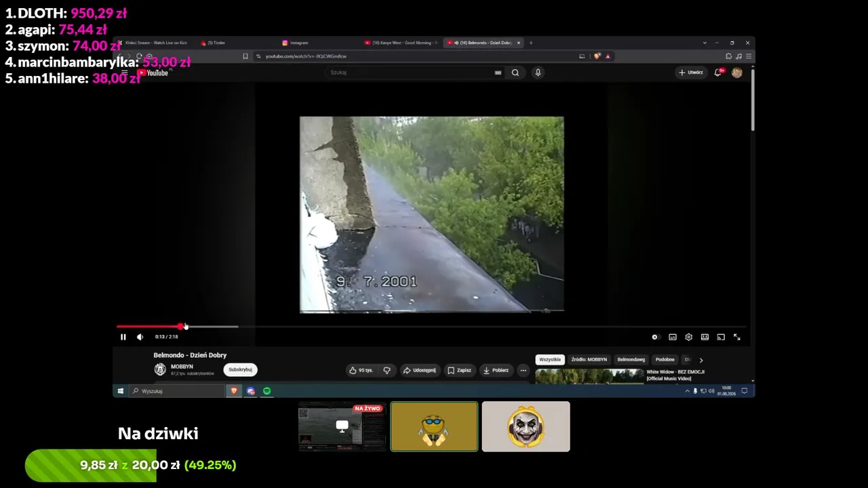Open the browser tab search dropdown arrow

point(705,43)
